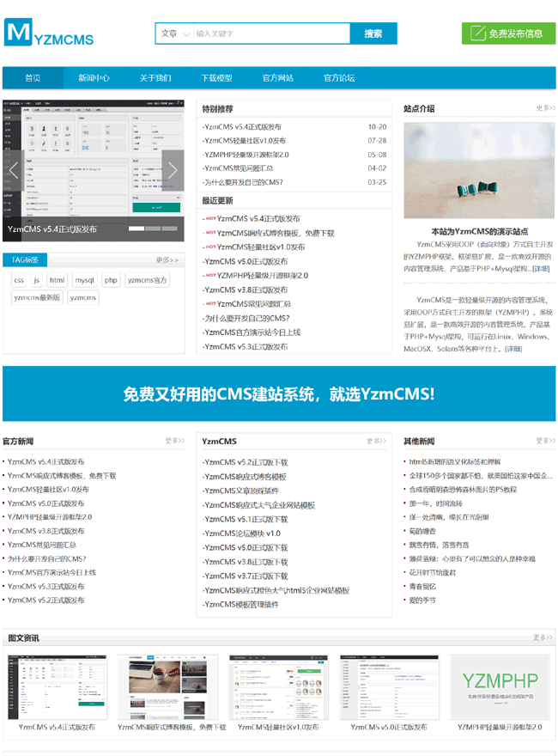This screenshot has width=558, height=756.
Task: Open the 官方论坛 nav item
Action: pos(339,77)
